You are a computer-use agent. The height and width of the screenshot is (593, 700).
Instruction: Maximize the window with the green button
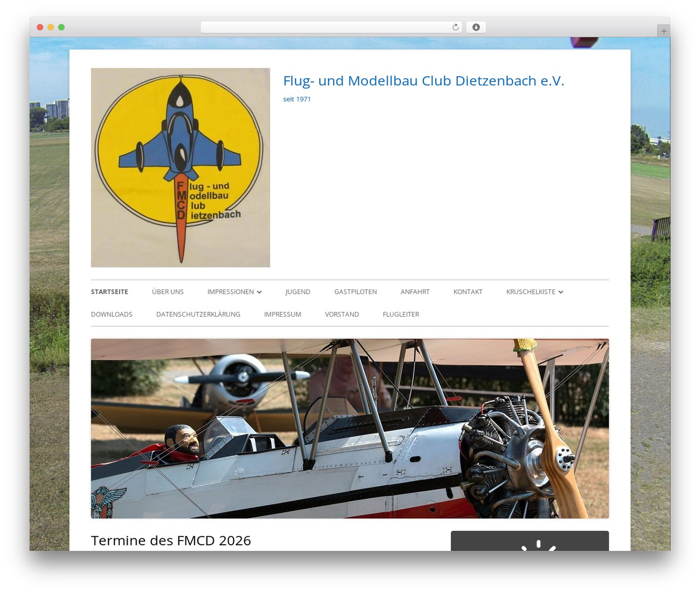pyautogui.click(x=61, y=27)
